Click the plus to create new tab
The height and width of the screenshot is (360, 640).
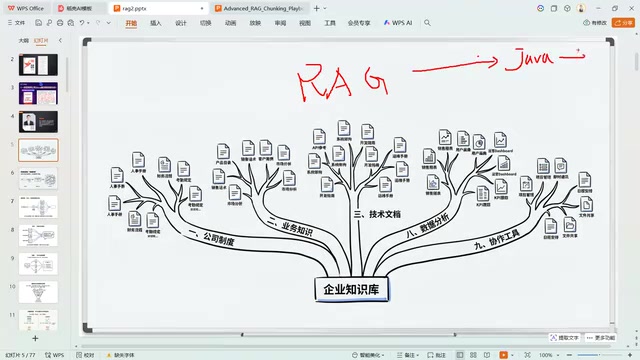(x=316, y=8)
